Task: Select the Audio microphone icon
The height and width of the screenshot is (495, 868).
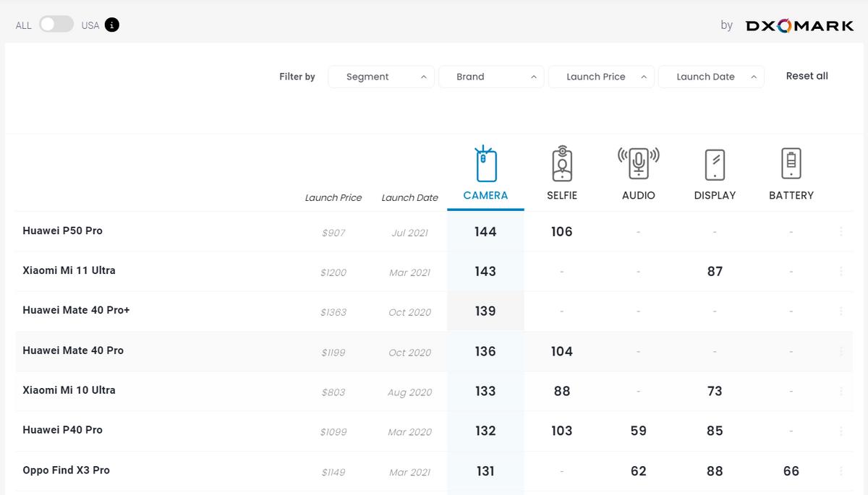Action: click(638, 164)
